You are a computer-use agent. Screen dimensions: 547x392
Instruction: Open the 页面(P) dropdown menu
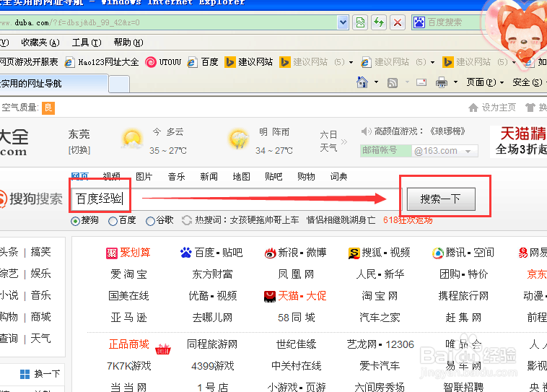[x=485, y=82]
